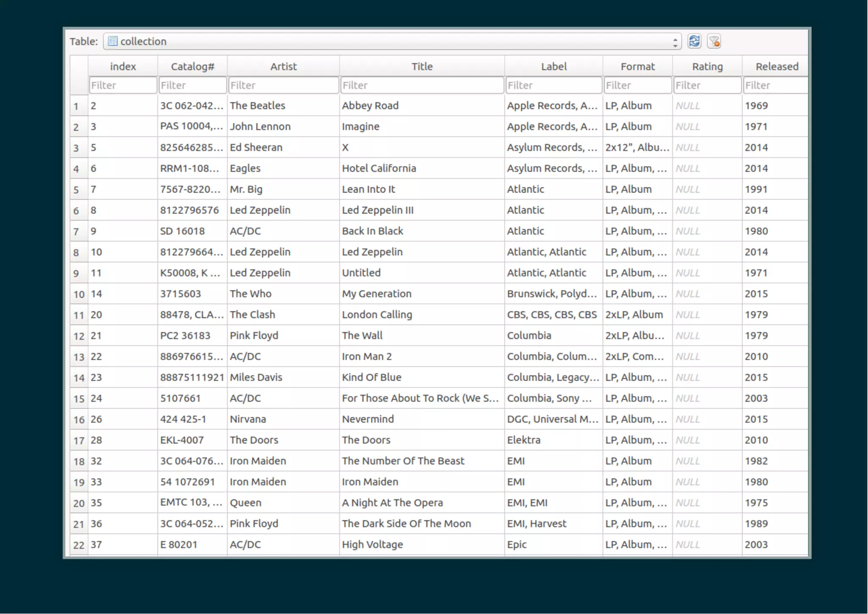
Task: Select the 'Imagine' title cell
Action: click(x=422, y=126)
